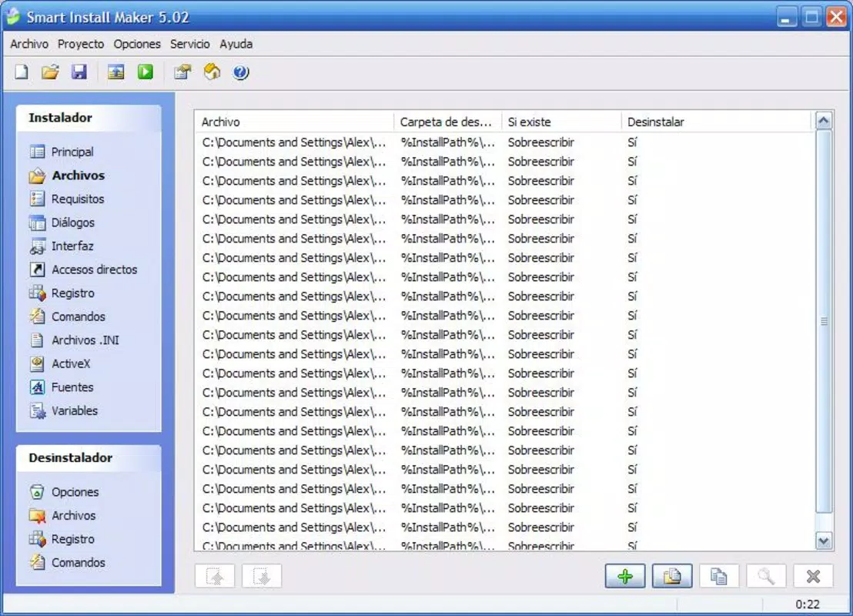
Task: Open project using the folder toolbar icon
Action: pos(50,72)
